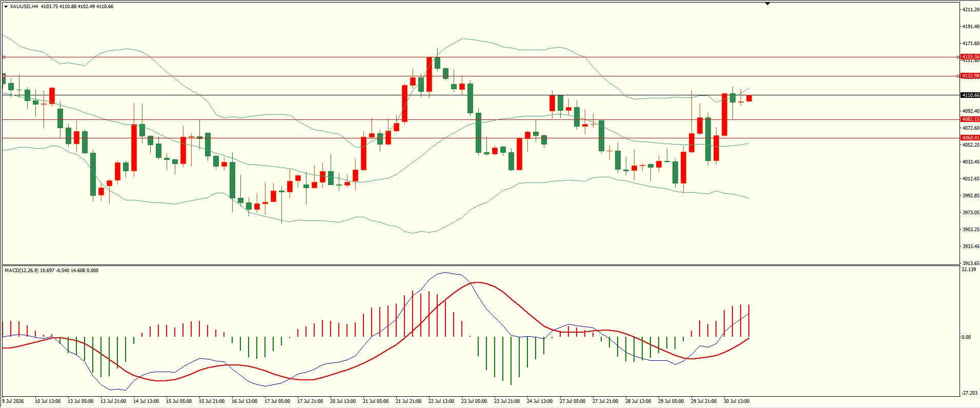Screen dimensions: 980x408
Task: Click the 30 Jul 13:00 time axis label
Action: (737, 401)
